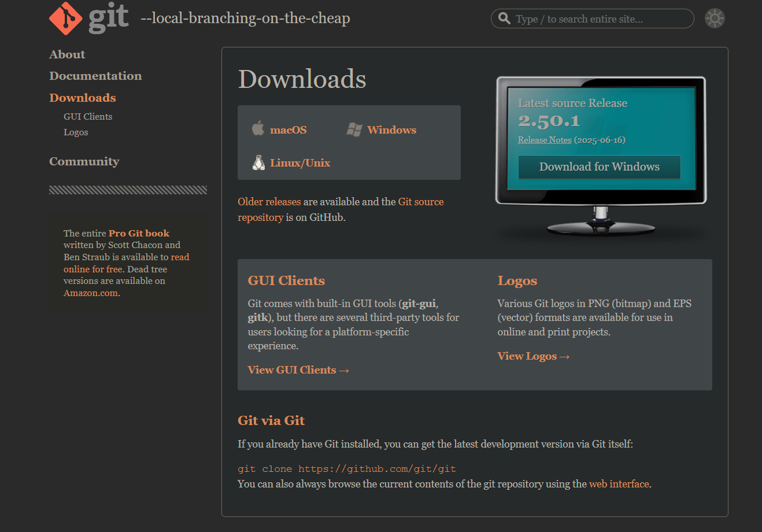
Task: Click the monitor graphic showing latest release
Action: point(601,156)
